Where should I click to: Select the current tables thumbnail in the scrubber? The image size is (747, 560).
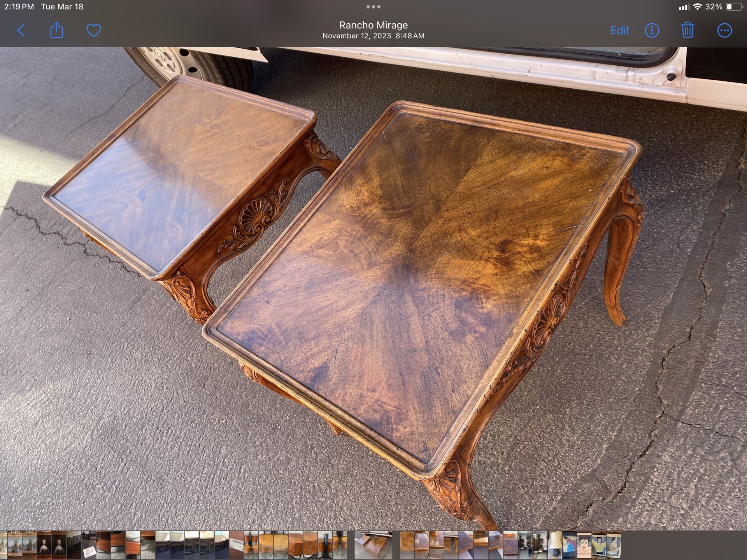pyautogui.click(x=373, y=545)
